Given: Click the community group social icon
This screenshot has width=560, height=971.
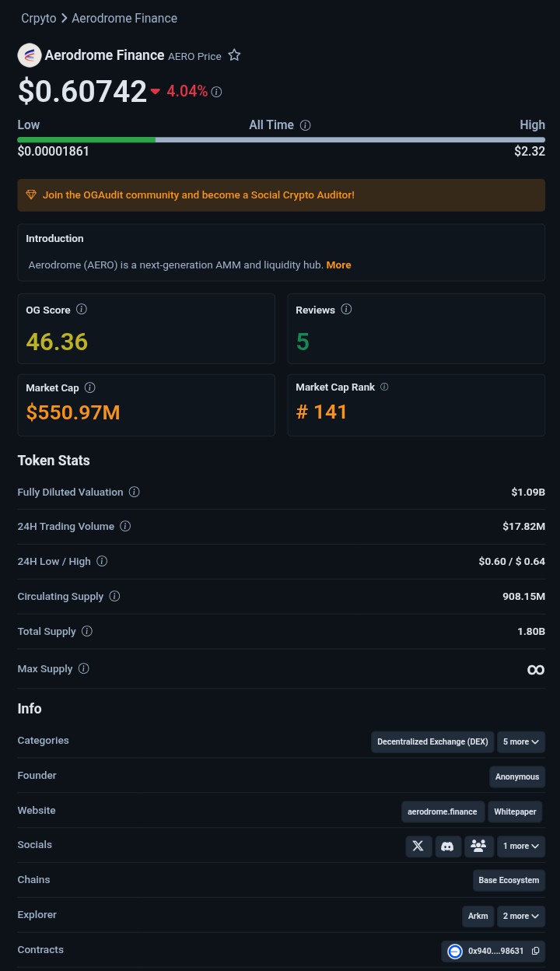Looking at the screenshot, I should pos(478,846).
